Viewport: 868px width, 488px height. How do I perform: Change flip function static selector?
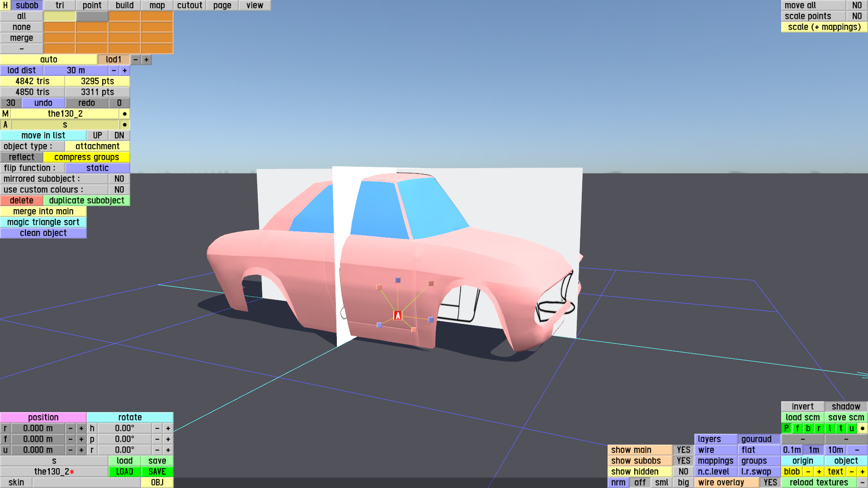point(97,168)
